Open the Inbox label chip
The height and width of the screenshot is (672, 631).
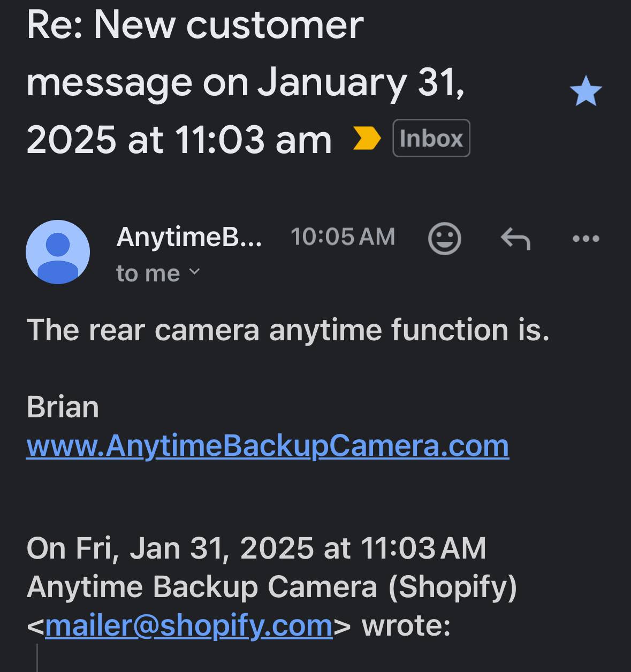pos(431,139)
